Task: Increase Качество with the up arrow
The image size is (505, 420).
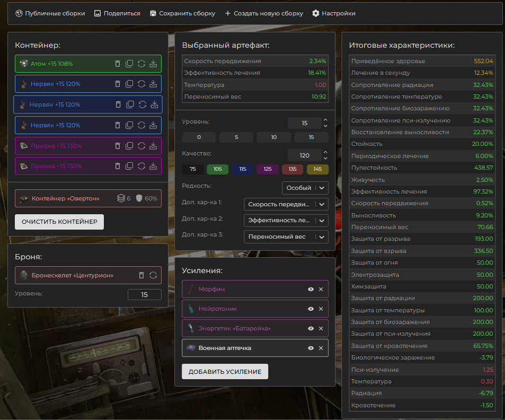Action: pos(325,153)
